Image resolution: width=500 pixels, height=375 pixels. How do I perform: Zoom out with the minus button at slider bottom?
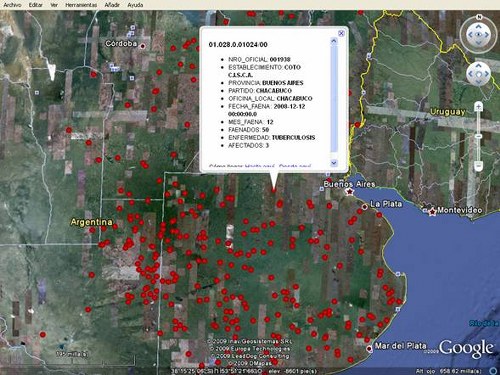tap(479, 165)
